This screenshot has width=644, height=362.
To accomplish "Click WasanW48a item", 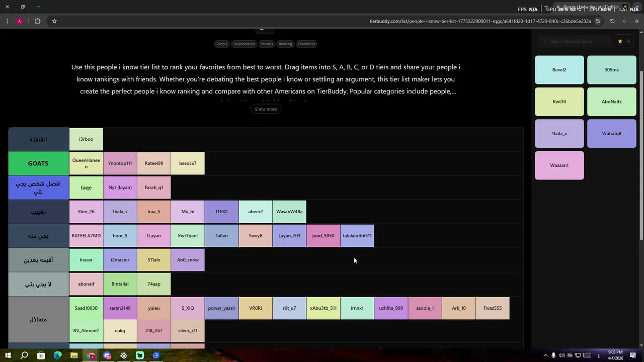I will (x=289, y=212).
